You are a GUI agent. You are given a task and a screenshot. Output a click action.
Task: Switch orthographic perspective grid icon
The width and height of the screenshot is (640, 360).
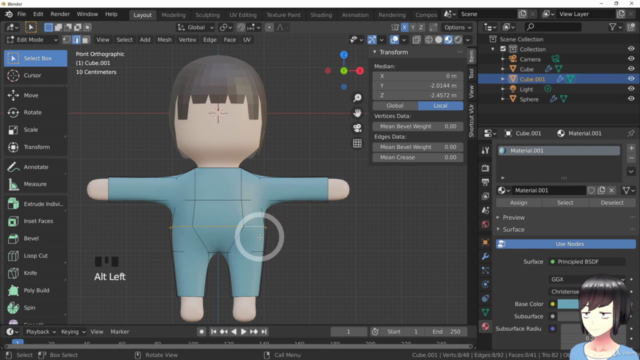pyautogui.click(x=357, y=143)
